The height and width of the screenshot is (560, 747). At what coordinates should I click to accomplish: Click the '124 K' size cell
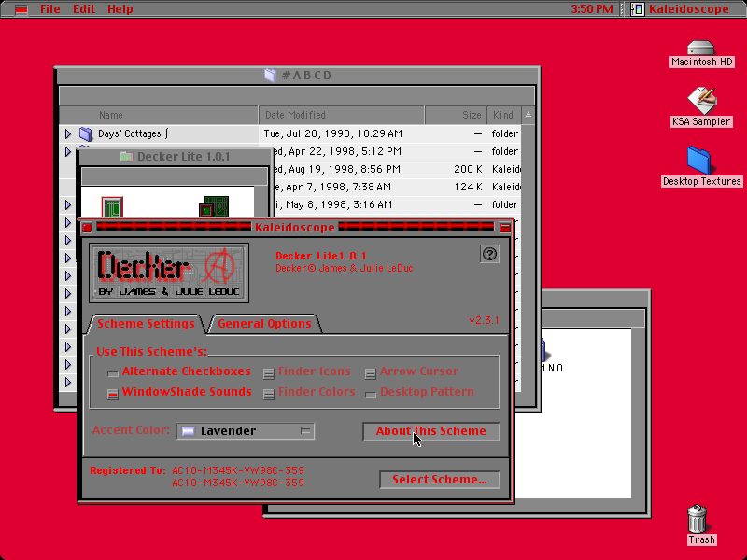tap(468, 187)
